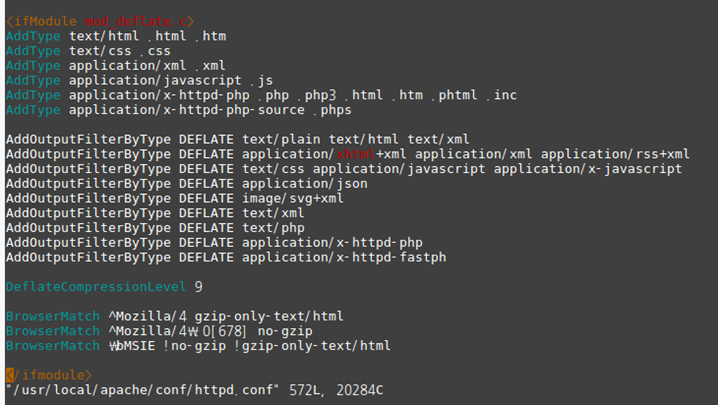Click the red xhtml word
The image size is (718, 405).
(356, 154)
